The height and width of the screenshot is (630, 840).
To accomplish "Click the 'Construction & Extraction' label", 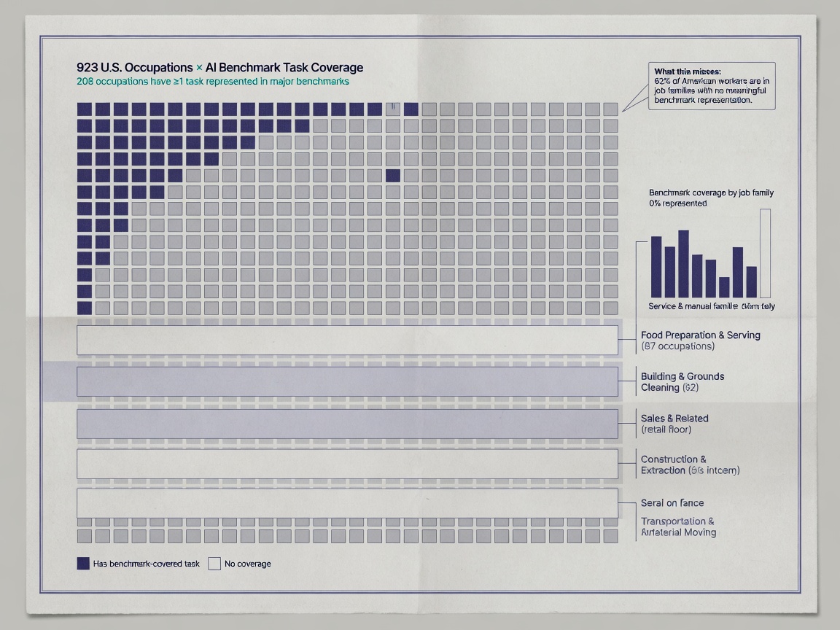I will tap(690, 464).
